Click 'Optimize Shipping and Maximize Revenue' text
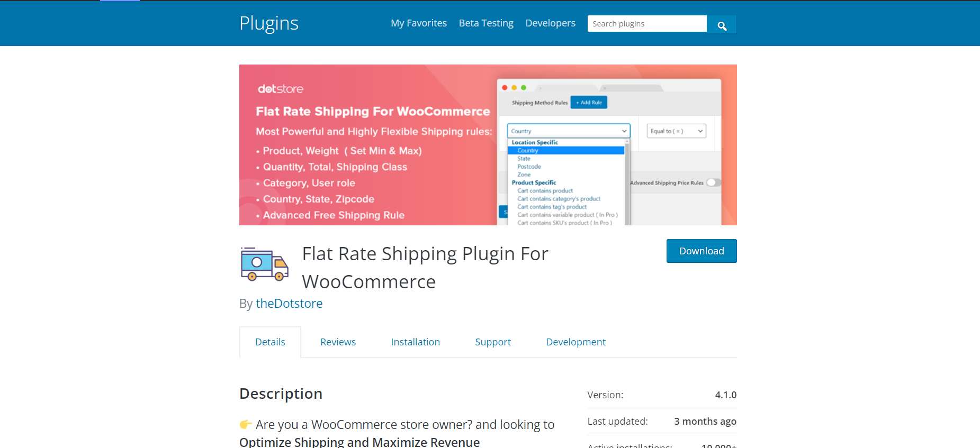 [359, 442]
